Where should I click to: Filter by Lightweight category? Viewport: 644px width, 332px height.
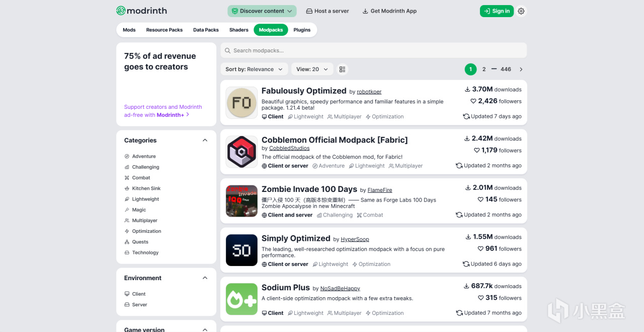[x=142, y=199]
